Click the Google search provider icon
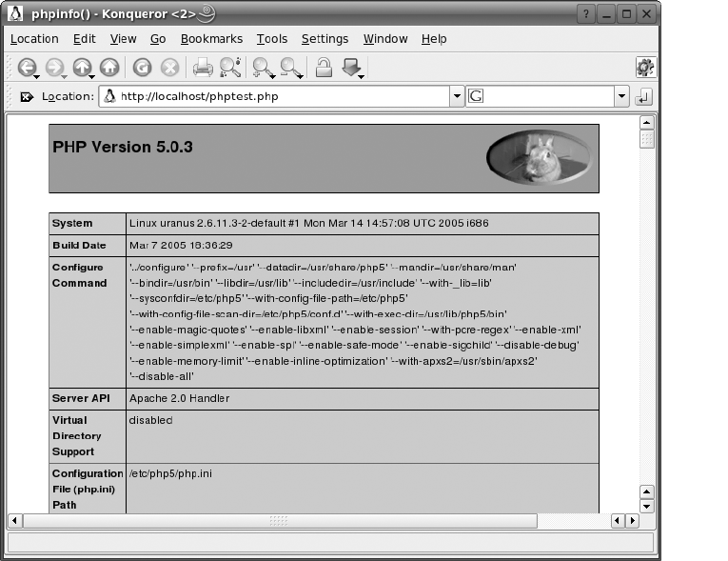The width and height of the screenshot is (728, 561). pyautogui.click(x=476, y=96)
